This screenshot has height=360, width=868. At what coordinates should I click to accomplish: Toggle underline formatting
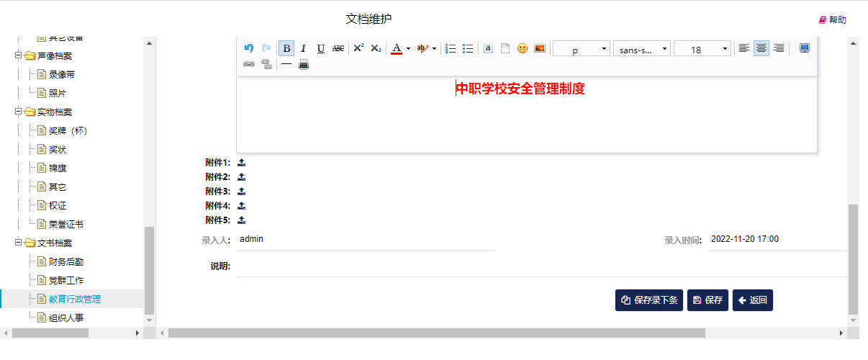321,48
